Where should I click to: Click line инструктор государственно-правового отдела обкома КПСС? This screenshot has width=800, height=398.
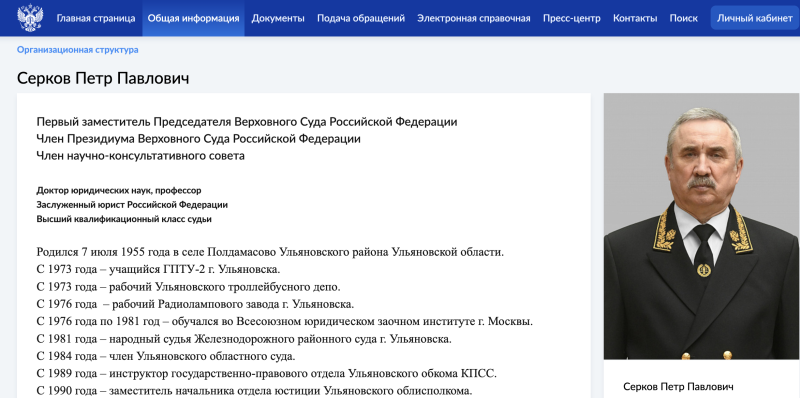[266, 374]
